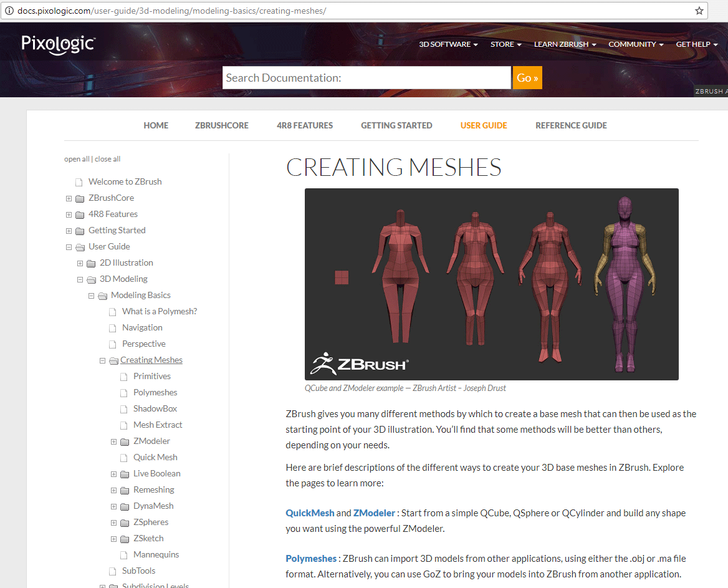Click the Perspective page icon
This screenshot has width=728, height=588.
point(112,345)
